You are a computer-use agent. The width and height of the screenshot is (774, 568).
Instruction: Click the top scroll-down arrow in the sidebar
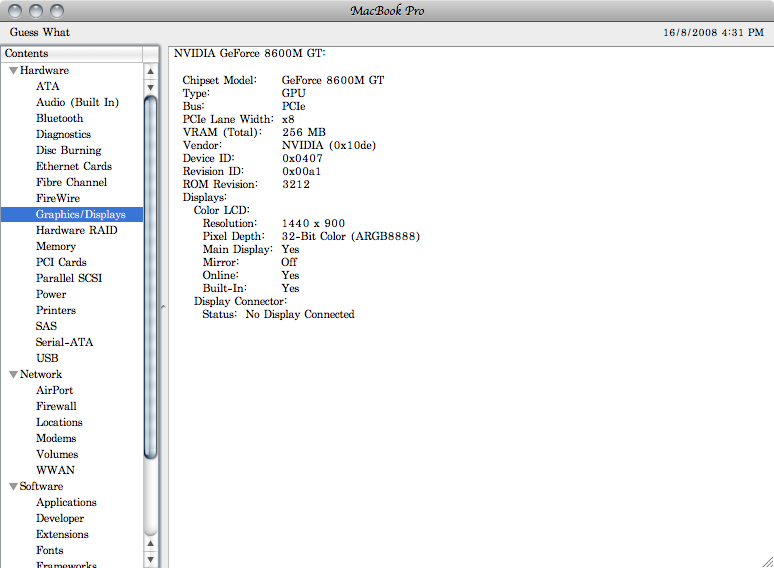coord(151,87)
